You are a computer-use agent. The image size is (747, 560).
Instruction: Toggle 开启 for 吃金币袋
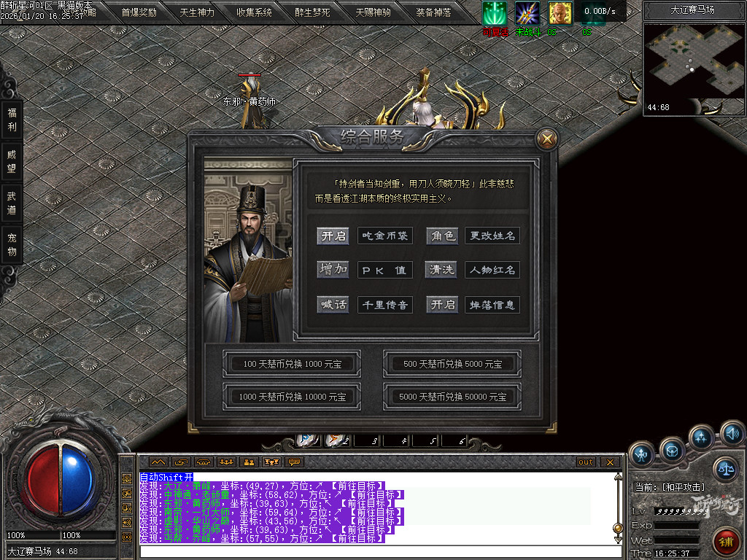tap(333, 236)
